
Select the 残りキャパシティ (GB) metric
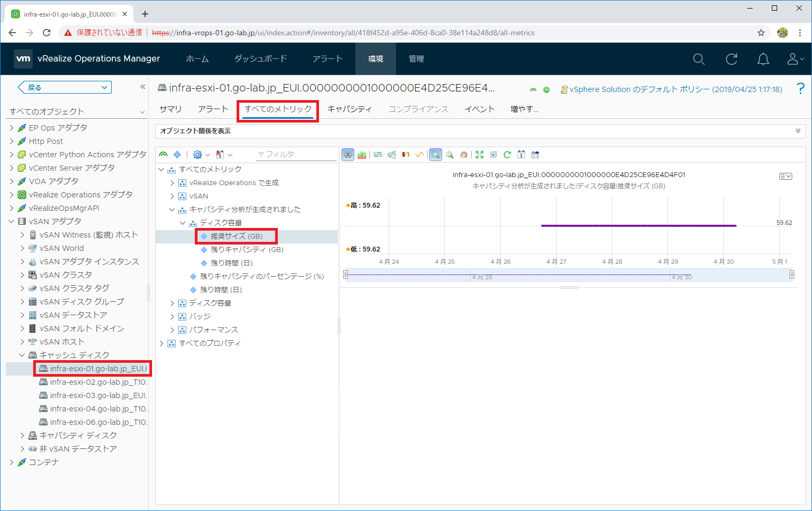(x=247, y=250)
